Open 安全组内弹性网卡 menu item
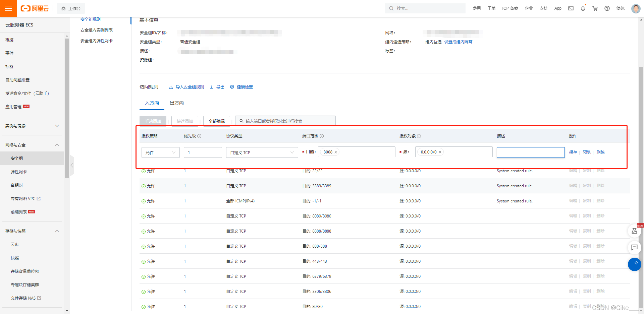This screenshot has width=644, height=314. 97,41
